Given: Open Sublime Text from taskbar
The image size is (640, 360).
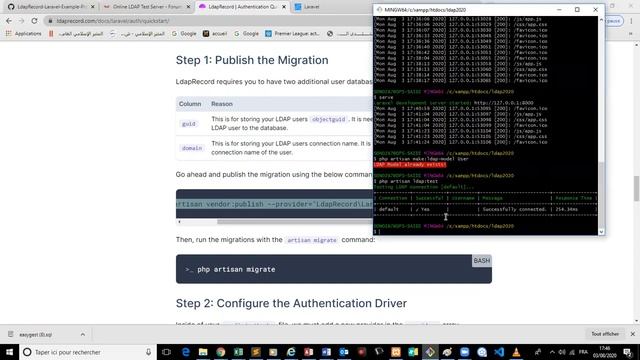Looking at the screenshot, I should click(256, 352).
